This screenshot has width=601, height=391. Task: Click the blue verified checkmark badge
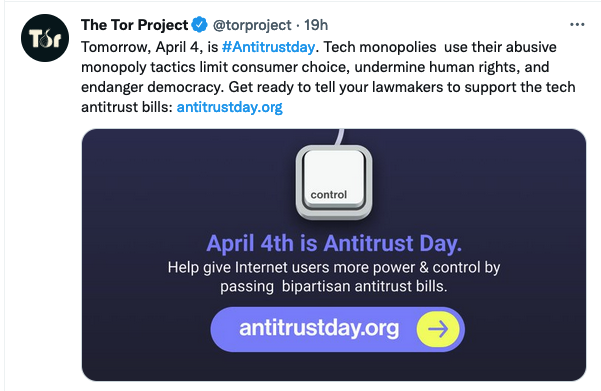tap(199, 25)
